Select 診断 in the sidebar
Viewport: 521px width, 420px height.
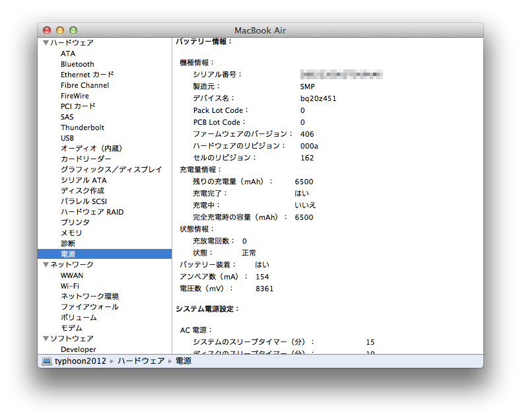pos(68,244)
